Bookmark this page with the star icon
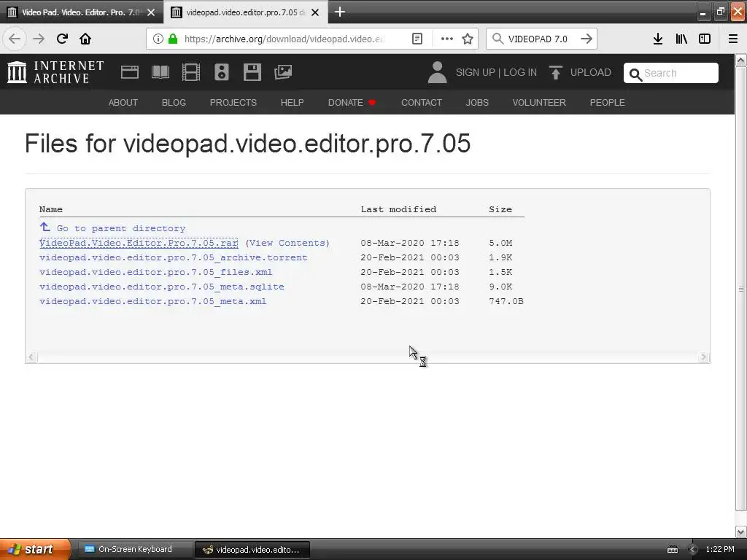The height and width of the screenshot is (560, 747). (x=468, y=39)
